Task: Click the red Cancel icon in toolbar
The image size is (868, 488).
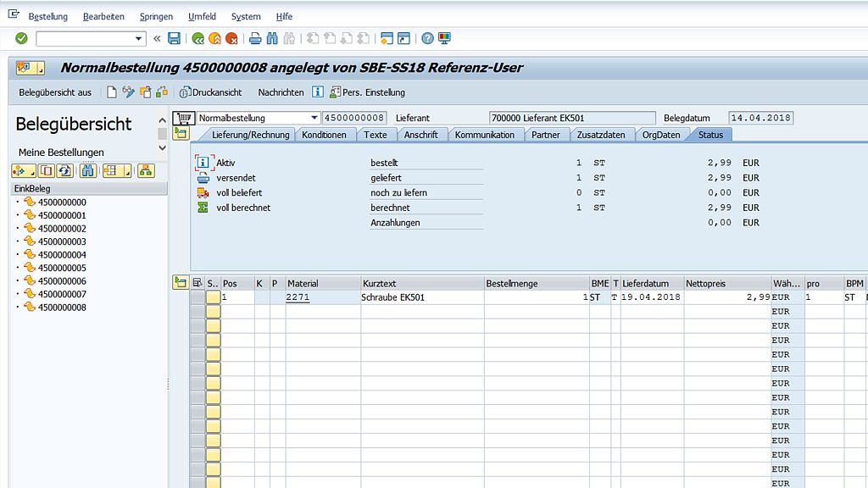Action: pyautogui.click(x=231, y=38)
